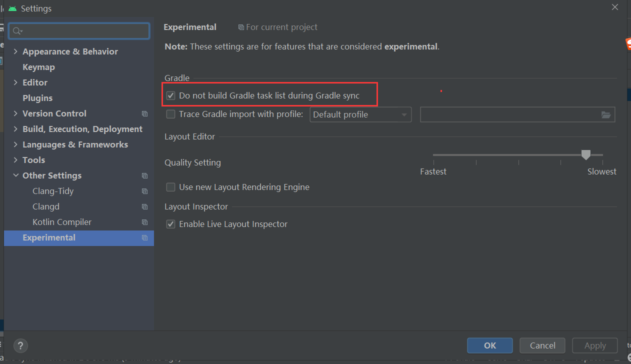Click the project icon next to Clang-Tidy

[x=144, y=191]
